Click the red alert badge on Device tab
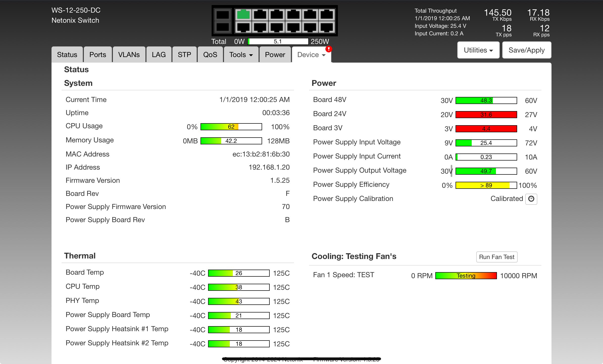Viewport: 603px width, 364px height. [329, 49]
